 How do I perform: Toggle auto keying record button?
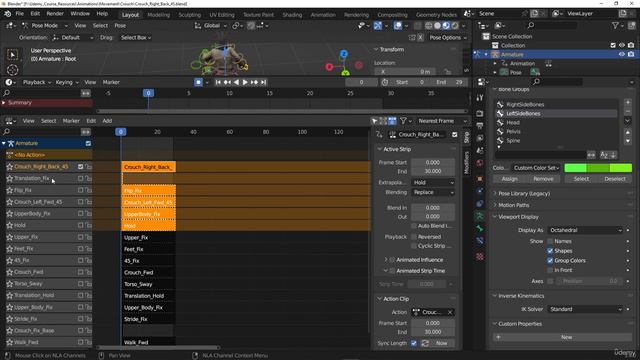point(198,82)
